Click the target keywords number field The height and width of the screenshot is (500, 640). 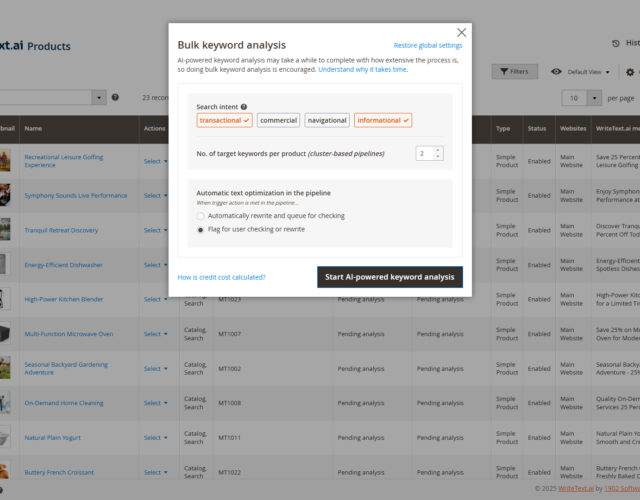tap(423, 153)
